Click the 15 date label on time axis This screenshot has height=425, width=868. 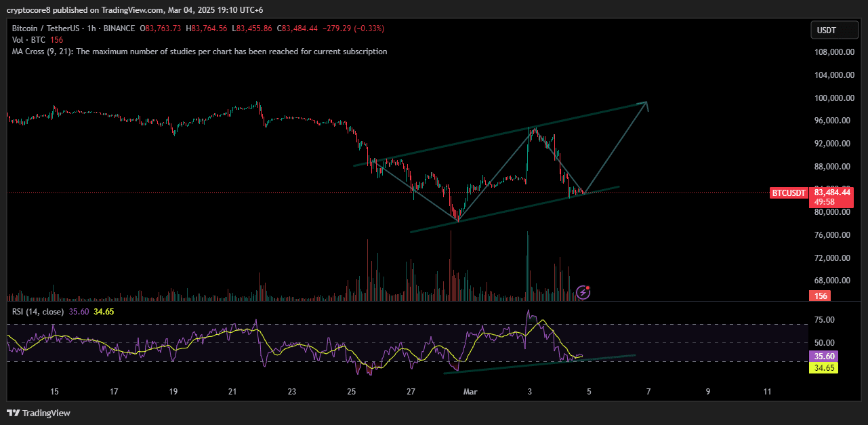(54, 392)
